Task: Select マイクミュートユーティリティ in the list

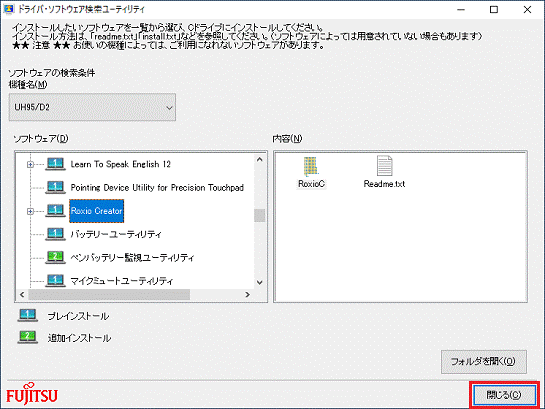Action: pos(122,281)
